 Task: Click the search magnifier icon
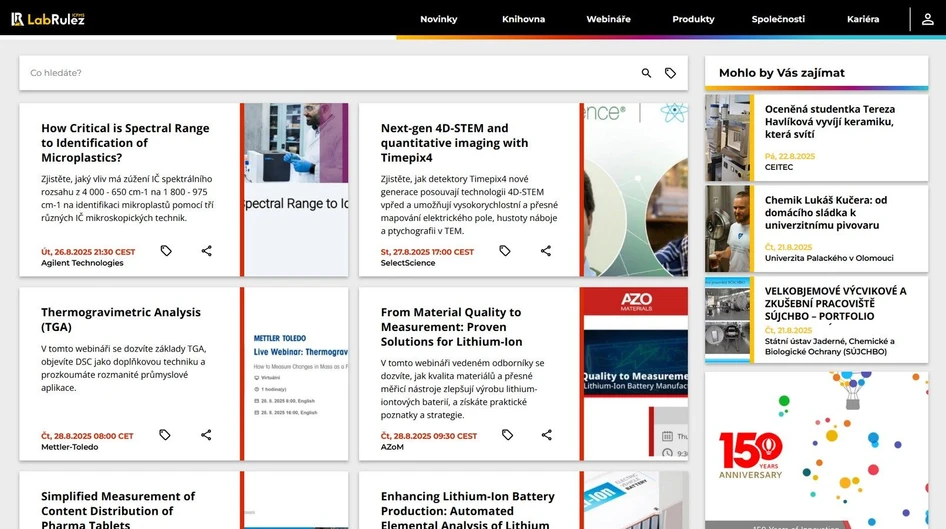[646, 73]
